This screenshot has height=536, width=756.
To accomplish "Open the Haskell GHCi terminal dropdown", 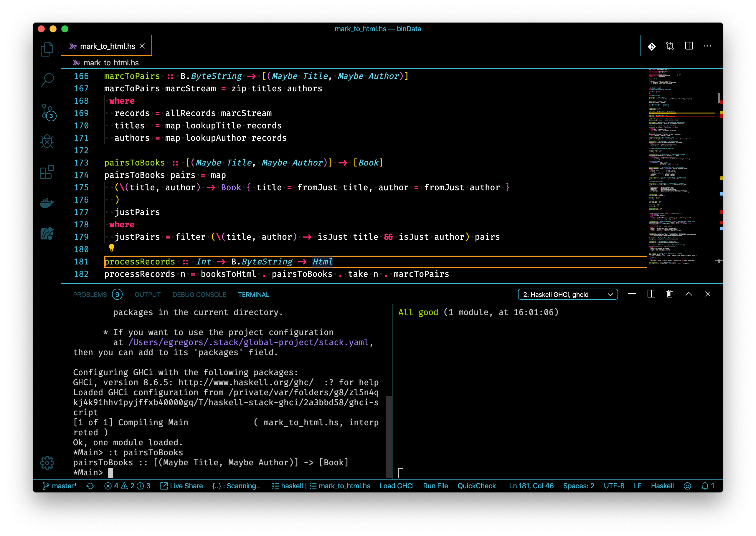I will (x=567, y=295).
